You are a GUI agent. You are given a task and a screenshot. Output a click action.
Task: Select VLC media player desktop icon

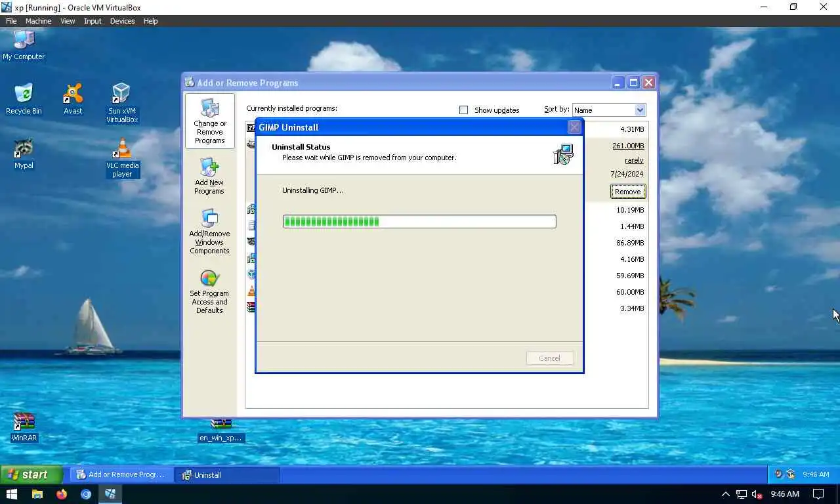[x=122, y=157]
